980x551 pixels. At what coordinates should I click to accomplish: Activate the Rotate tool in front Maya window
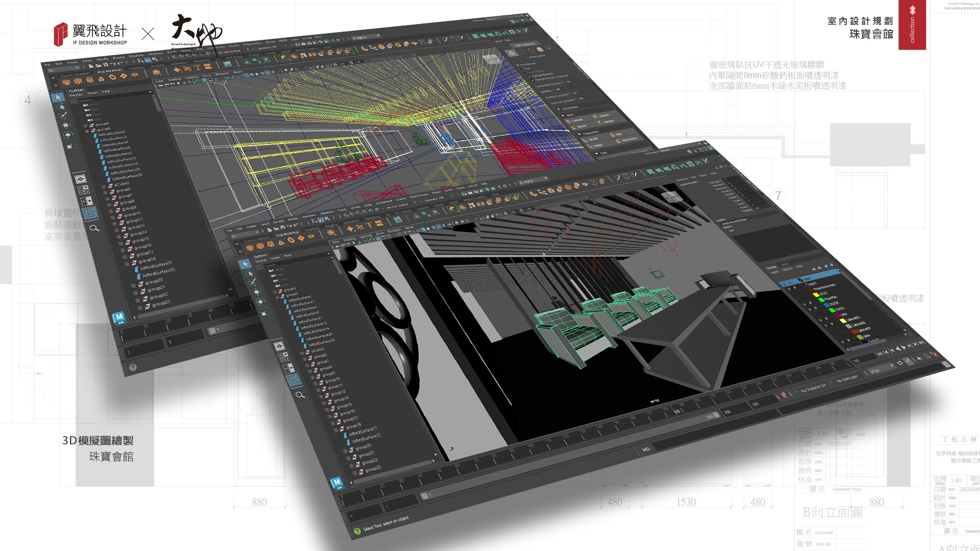[260, 302]
